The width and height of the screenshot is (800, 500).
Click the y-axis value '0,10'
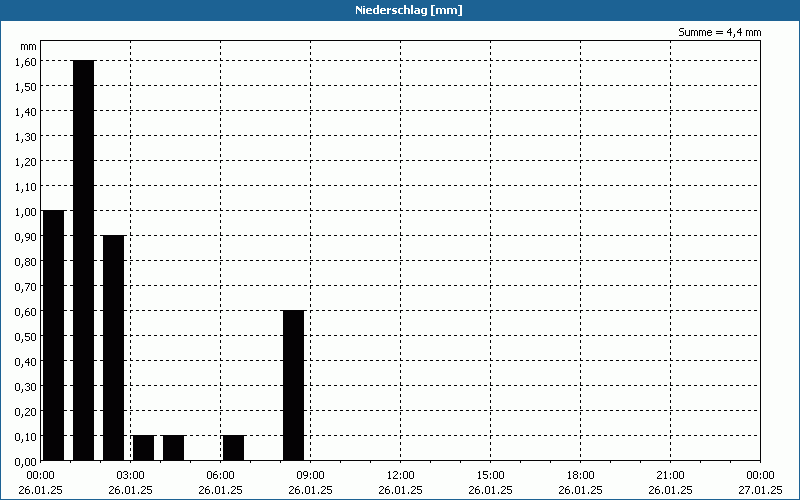point(26,436)
